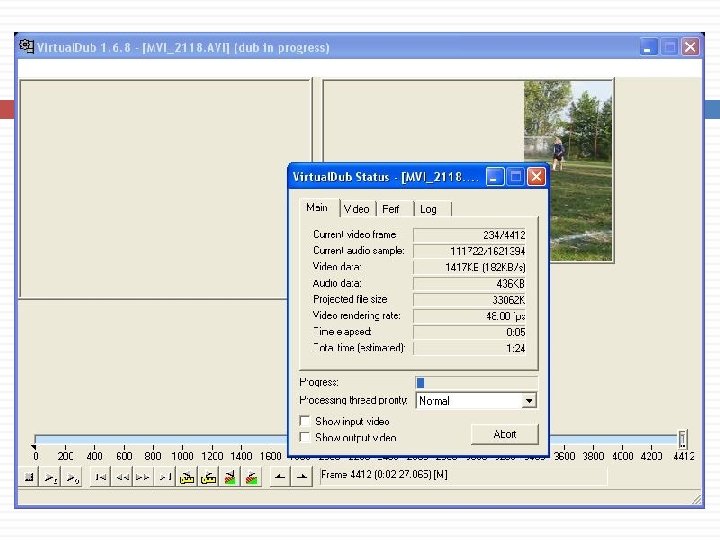Set selection end mark-out button
This screenshot has height=540, width=720.
tap(301, 478)
